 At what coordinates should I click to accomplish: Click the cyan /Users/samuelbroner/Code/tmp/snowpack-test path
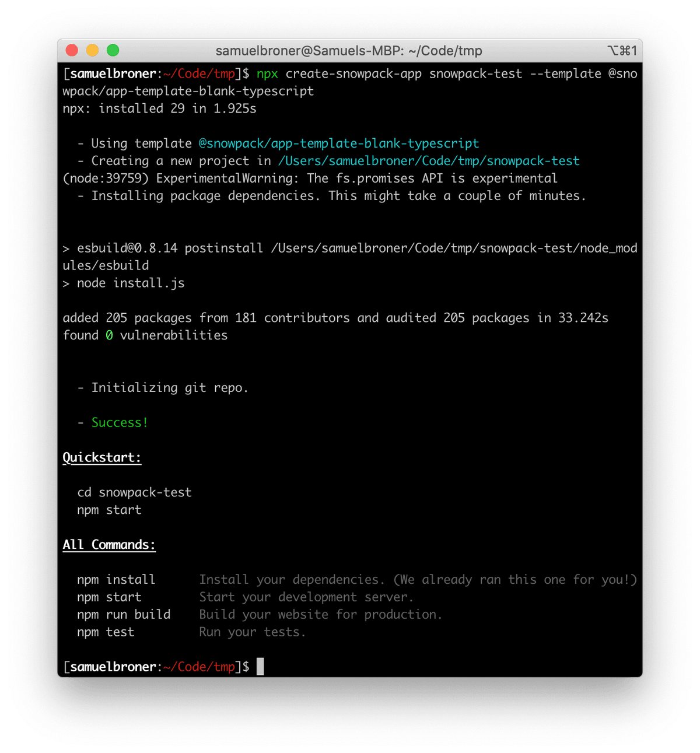tap(429, 161)
